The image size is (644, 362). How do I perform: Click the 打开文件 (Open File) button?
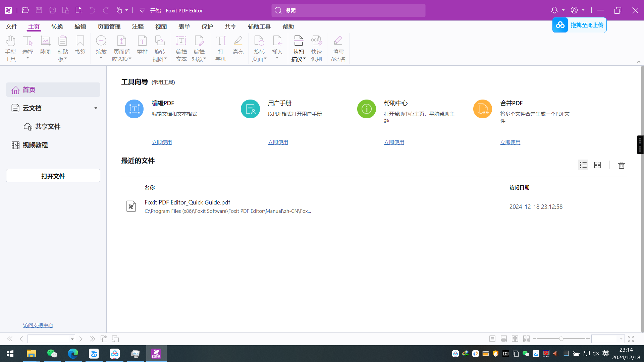(x=53, y=176)
